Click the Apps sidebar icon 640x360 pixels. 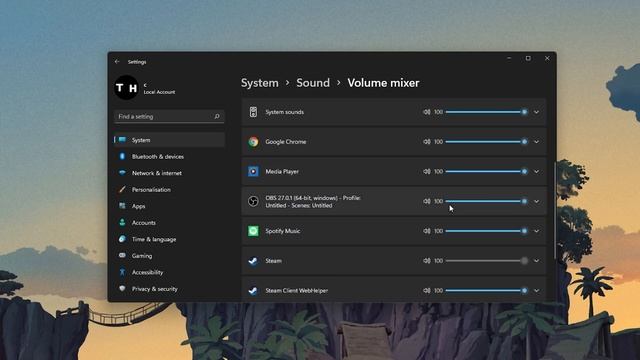tap(122, 206)
